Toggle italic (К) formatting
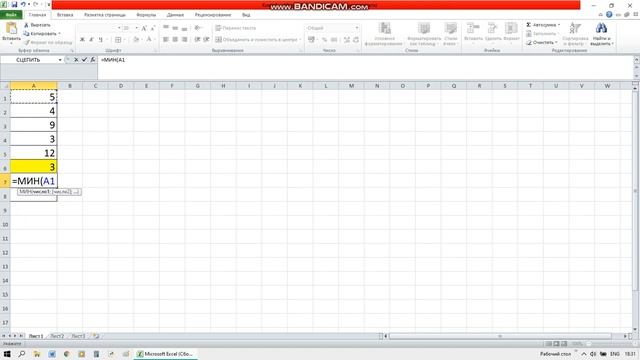Image resolution: width=640 pixels, height=360 pixels. (x=91, y=40)
